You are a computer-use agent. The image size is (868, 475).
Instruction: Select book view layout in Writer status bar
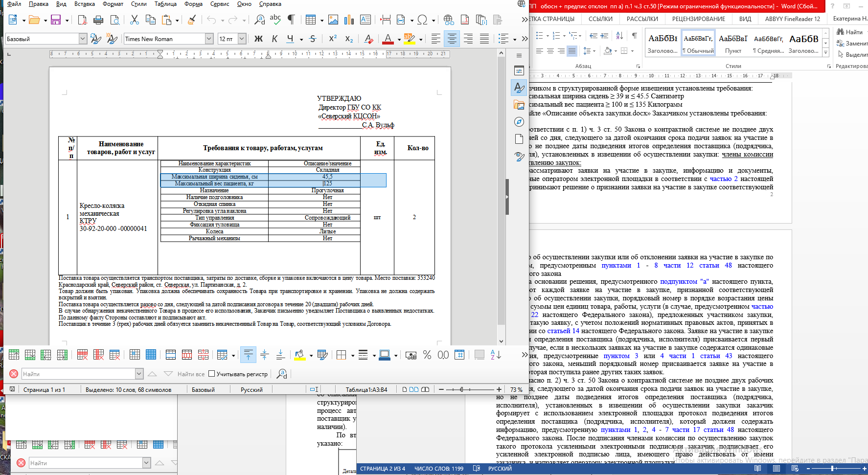coord(425,389)
